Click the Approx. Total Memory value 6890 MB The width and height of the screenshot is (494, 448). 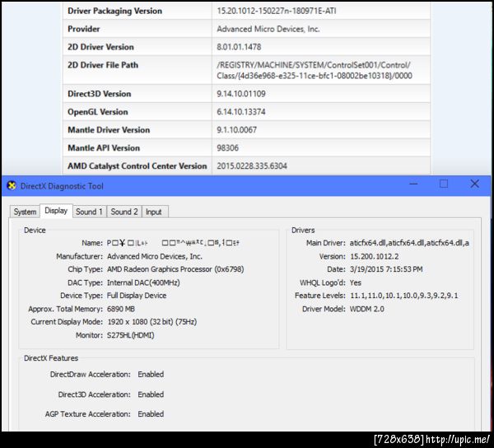click(121, 309)
